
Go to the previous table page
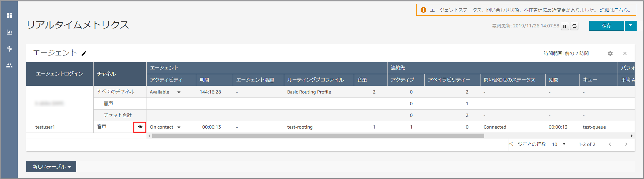[610, 144]
